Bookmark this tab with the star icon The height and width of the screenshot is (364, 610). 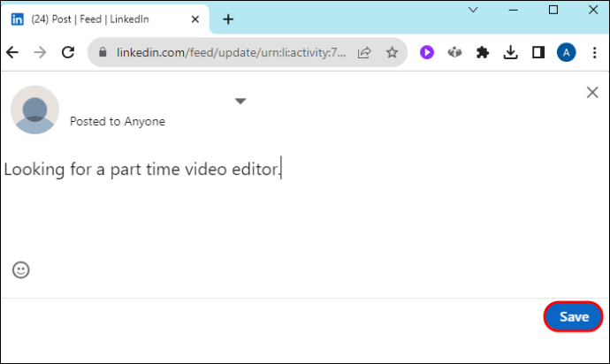[393, 52]
